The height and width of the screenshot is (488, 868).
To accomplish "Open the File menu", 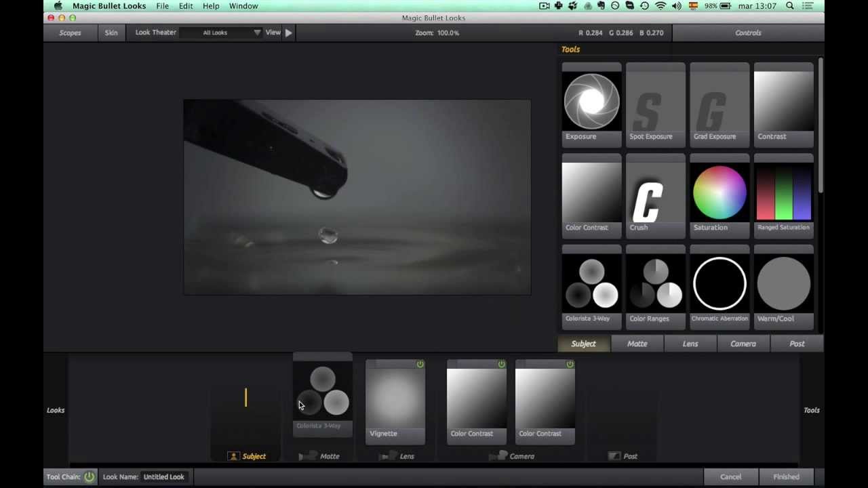I will 163,6.
